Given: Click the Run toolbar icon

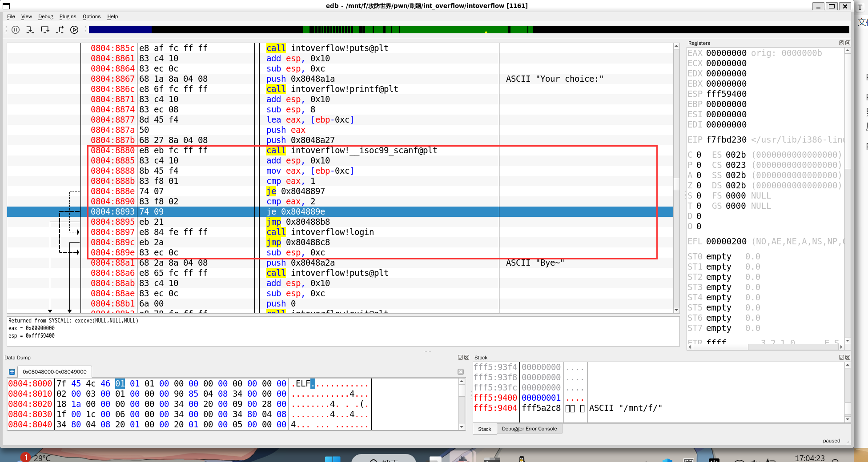Looking at the screenshot, I should [74, 30].
